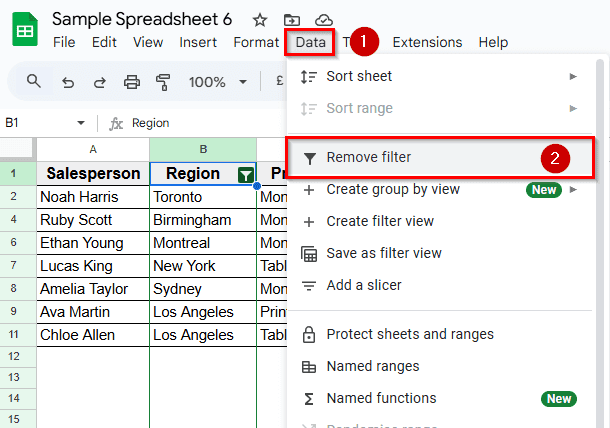This screenshot has width=610, height=428.
Task: Open the Region column filter button
Action: [245, 174]
